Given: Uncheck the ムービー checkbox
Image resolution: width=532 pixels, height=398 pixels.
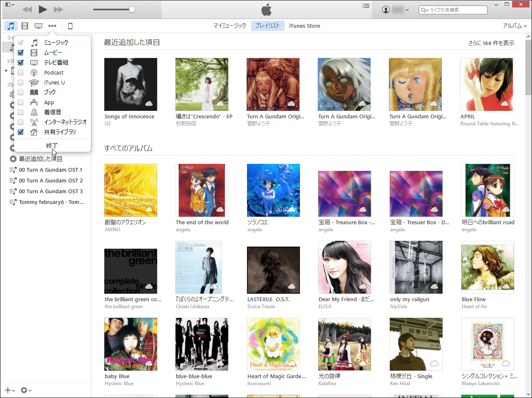Looking at the screenshot, I should pyautogui.click(x=21, y=53).
